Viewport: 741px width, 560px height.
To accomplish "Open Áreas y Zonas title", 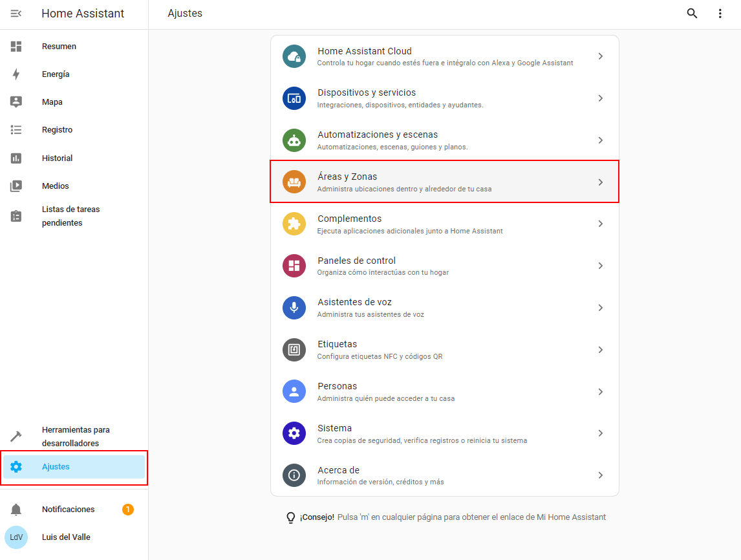I will pos(347,177).
